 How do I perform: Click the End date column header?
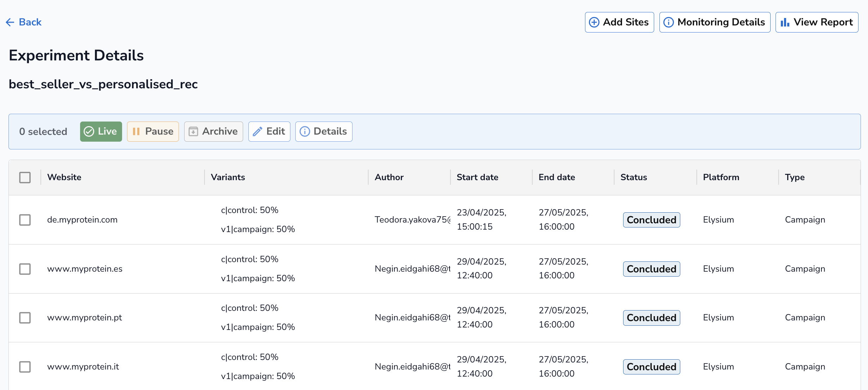point(557,177)
